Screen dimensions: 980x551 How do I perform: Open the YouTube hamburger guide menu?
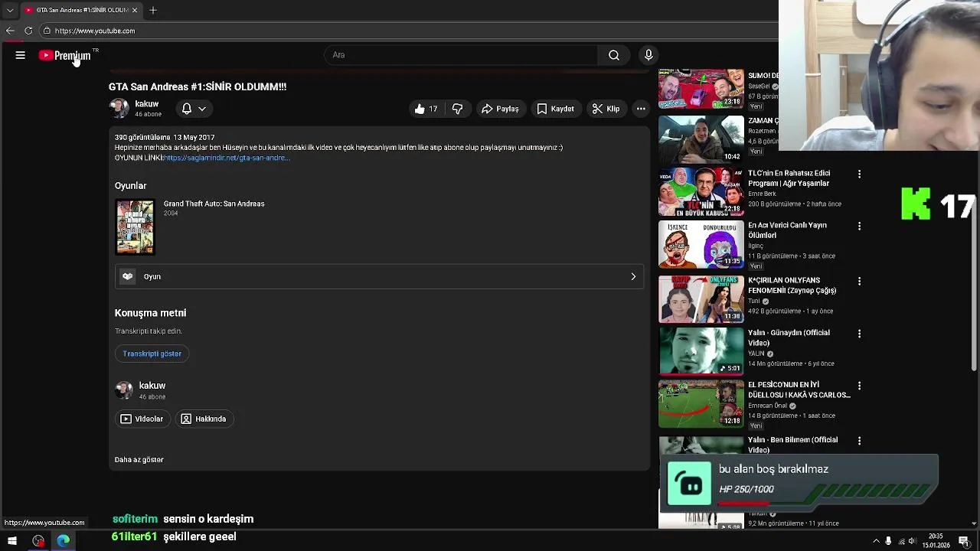(21, 55)
